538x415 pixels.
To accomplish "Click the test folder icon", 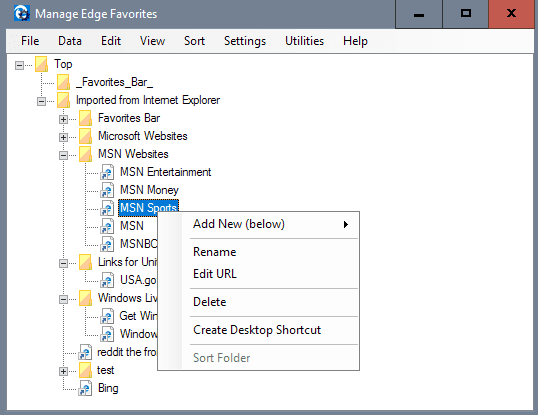I will pyautogui.click(x=85, y=370).
